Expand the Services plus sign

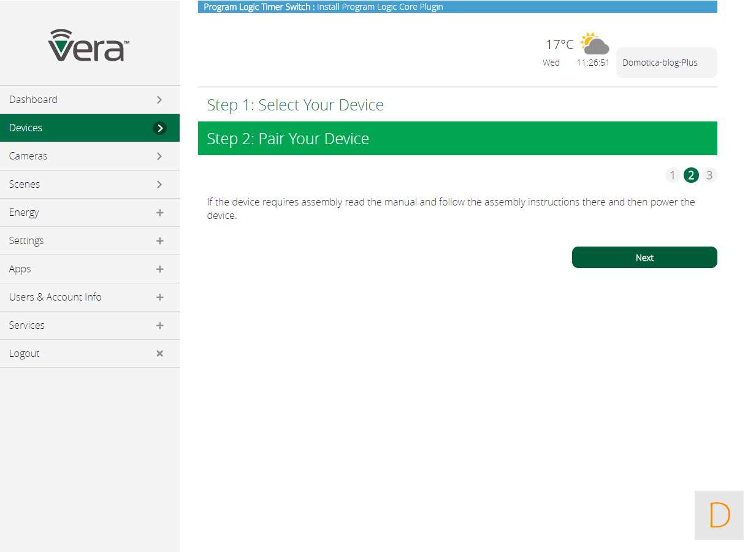point(159,326)
